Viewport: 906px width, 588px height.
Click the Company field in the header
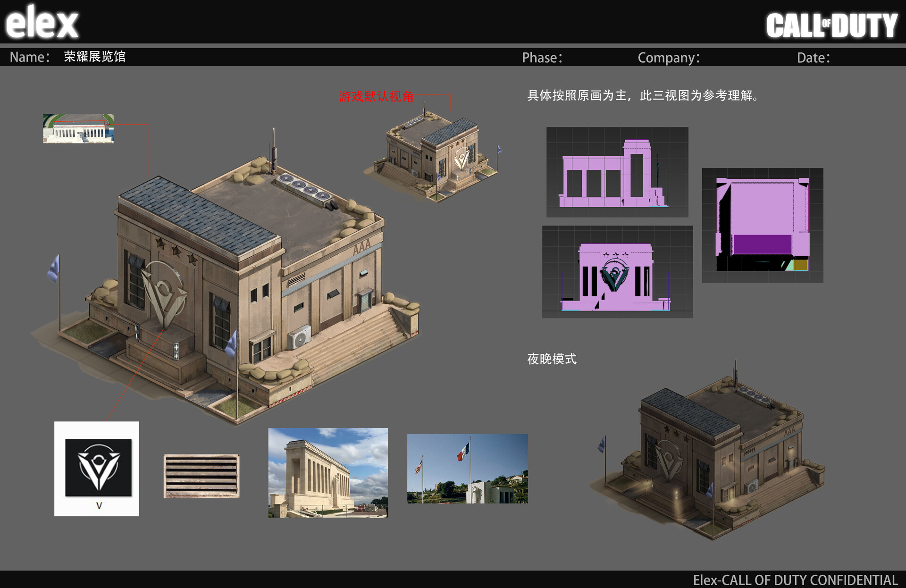(668, 58)
